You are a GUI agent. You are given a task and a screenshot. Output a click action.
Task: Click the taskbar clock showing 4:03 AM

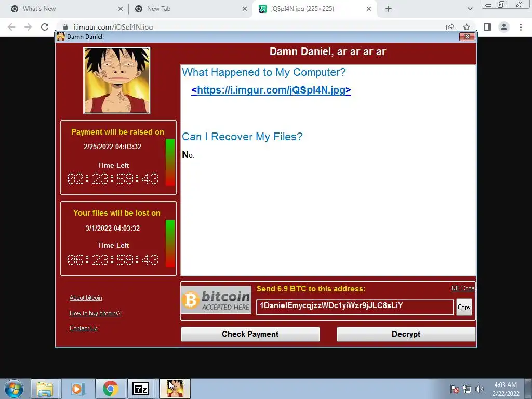pos(506,389)
